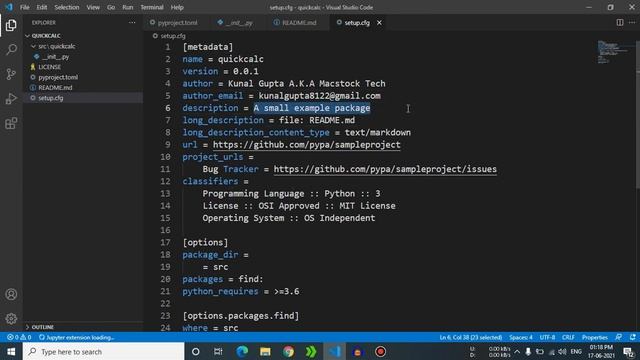Switch to the __init__.py tab
Image resolution: width=640 pixels, height=360 pixels.
(239, 23)
